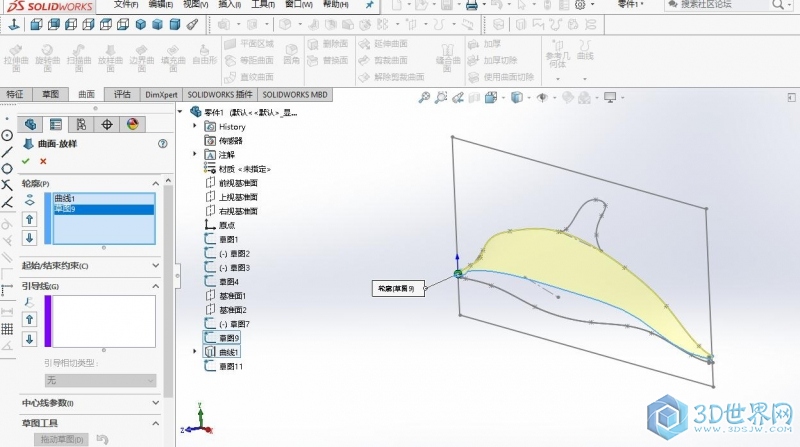Click the 搜索社区论坛 search field
Image resolution: width=800 pixels, height=447 pixels.
[x=728, y=5]
